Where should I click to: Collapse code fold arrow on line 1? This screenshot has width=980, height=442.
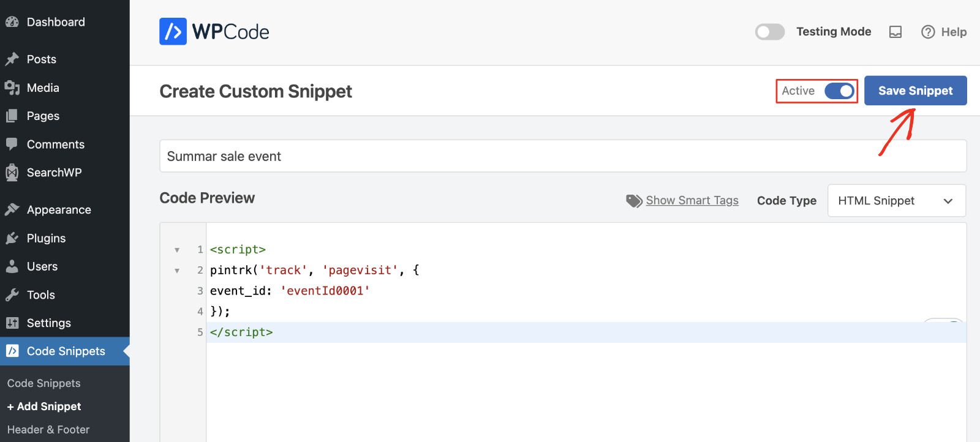(177, 250)
